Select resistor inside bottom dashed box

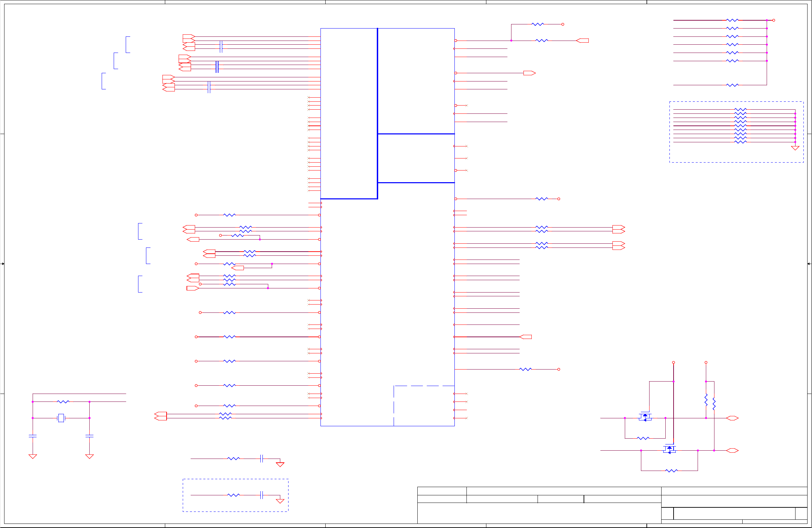tap(234, 495)
